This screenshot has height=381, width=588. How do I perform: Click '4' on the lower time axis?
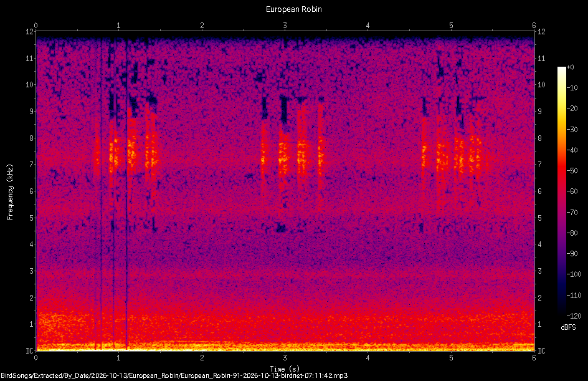point(368,358)
